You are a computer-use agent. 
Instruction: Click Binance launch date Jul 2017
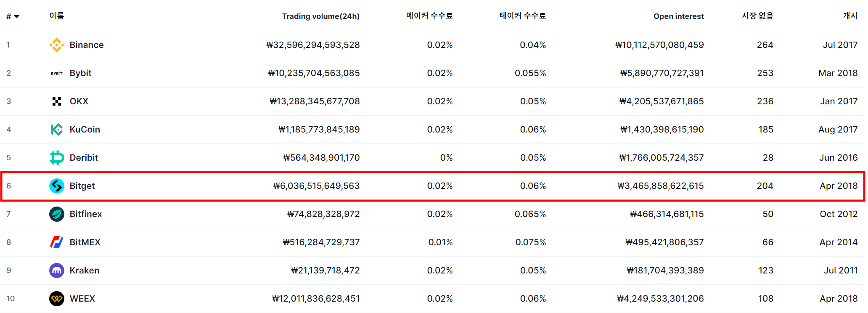click(840, 45)
